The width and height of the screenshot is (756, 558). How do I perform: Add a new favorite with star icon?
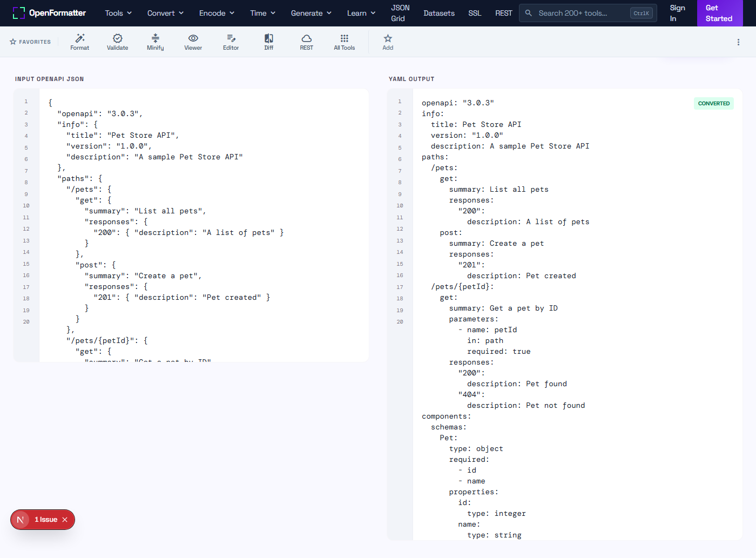pyautogui.click(x=388, y=42)
